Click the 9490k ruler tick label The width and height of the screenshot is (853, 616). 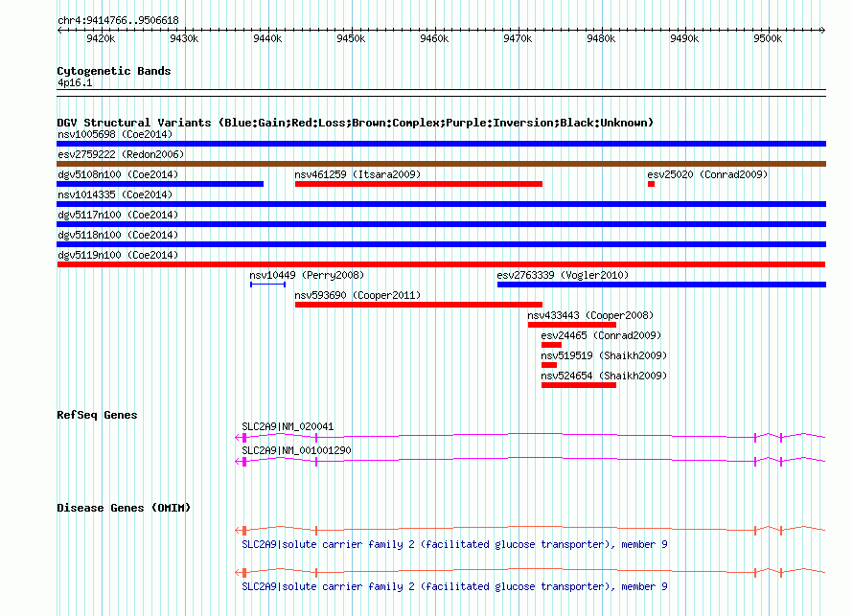click(x=684, y=38)
